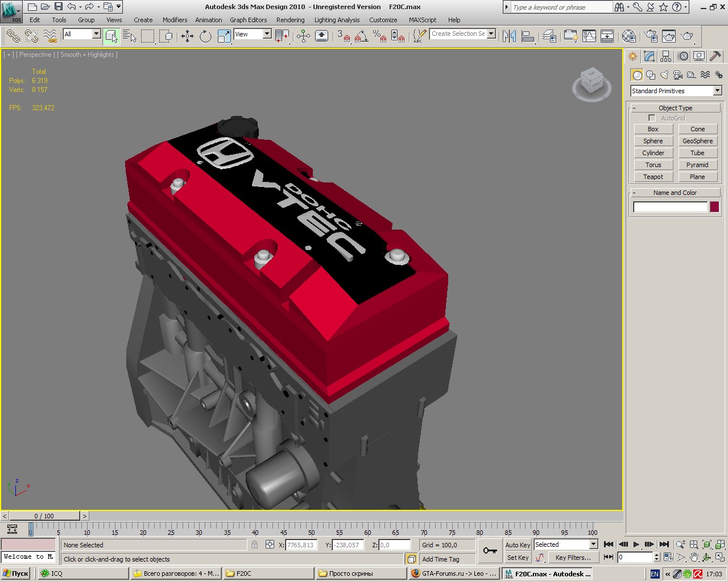Toggle Percent Snap
Image resolution: width=728 pixels, height=582 pixels.
(380, 36)
